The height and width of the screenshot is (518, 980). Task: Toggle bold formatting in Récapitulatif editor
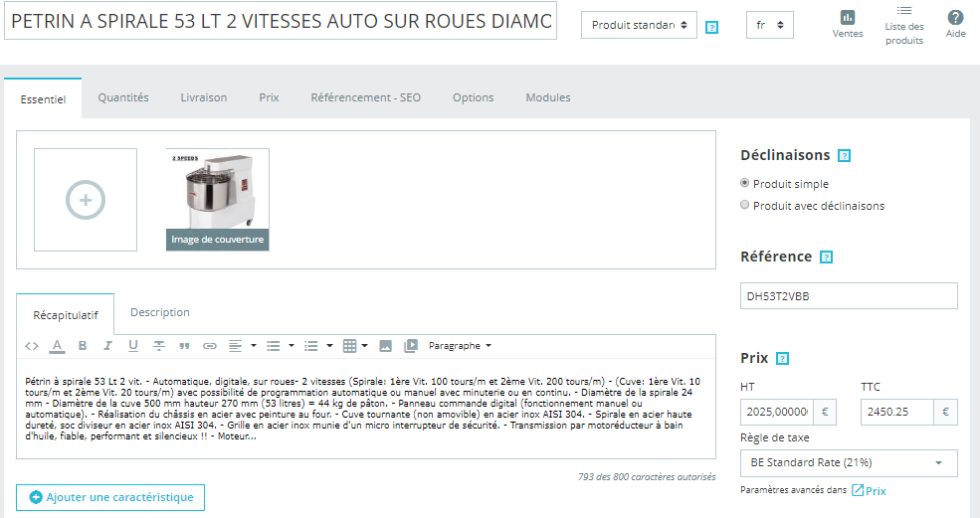point(83,346)
